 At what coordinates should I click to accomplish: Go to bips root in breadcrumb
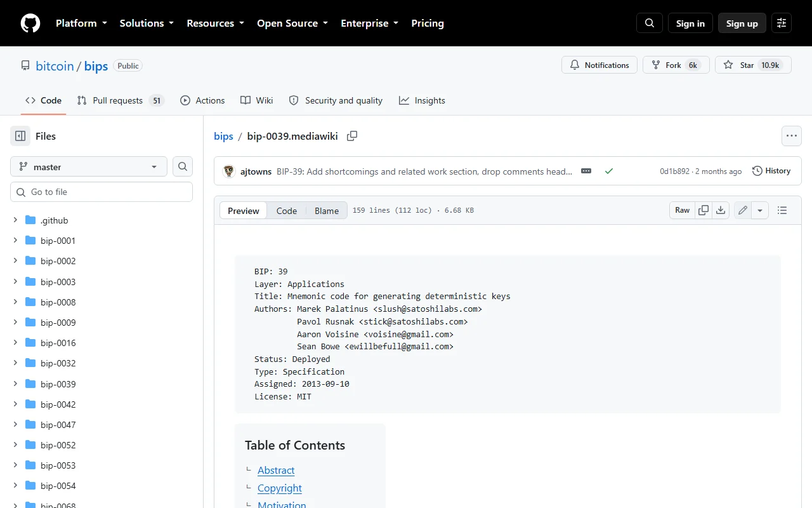point(223,136)
